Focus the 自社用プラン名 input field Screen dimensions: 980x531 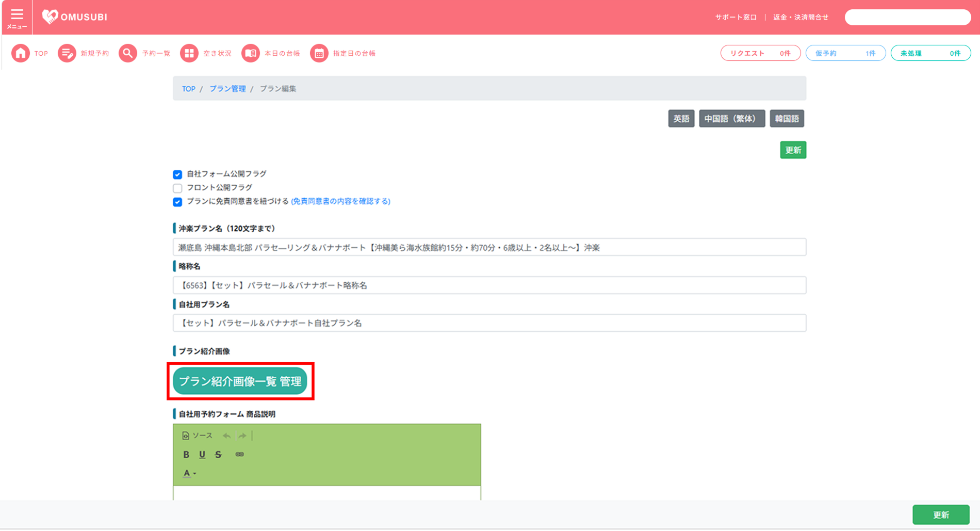(489, 323)
